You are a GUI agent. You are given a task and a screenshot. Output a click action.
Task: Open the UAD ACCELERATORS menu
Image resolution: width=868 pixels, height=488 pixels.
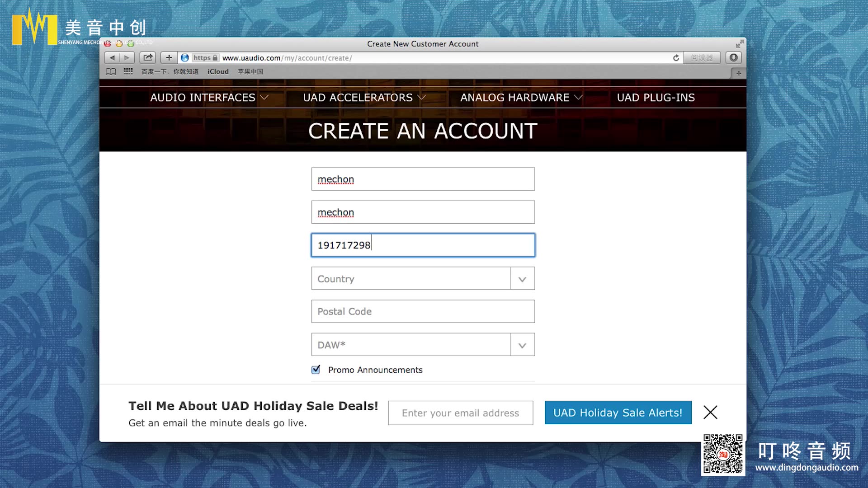pos(364,97)
